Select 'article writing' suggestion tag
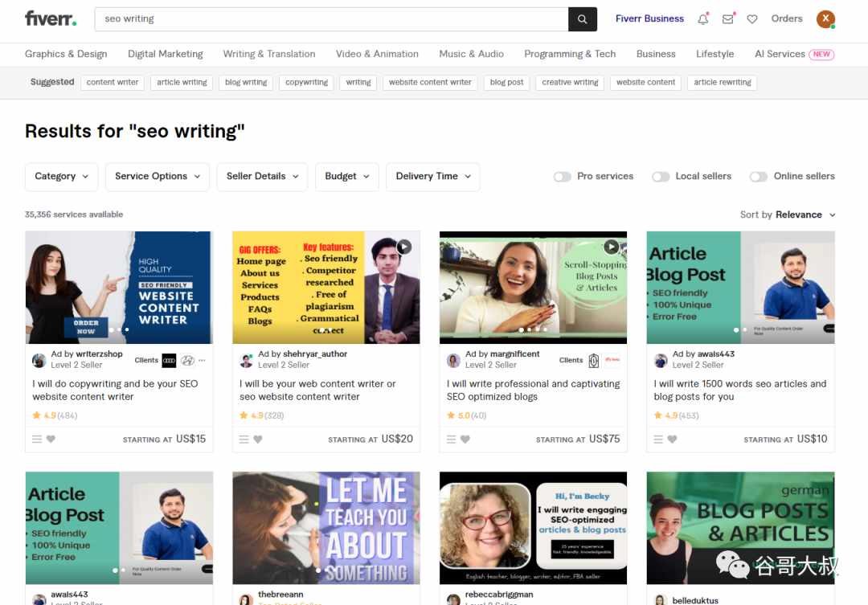 point(182,83)
